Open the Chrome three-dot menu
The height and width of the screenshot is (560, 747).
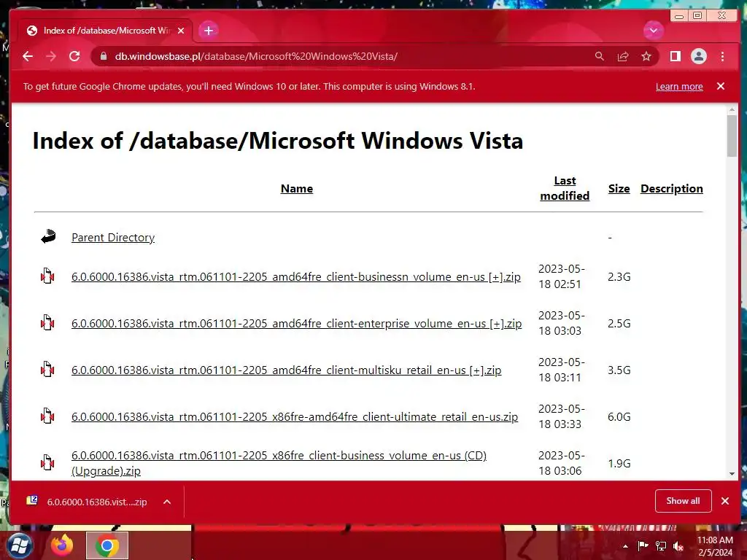722,56
